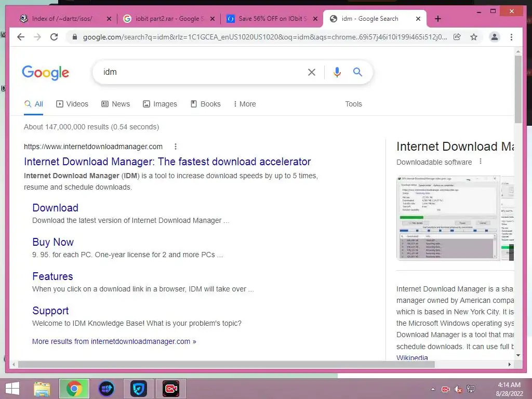Click the padlock site info icon
Image resolution: width=532 pixels, height=399 pixels.
pyautogui.click(x=75, y=37)
